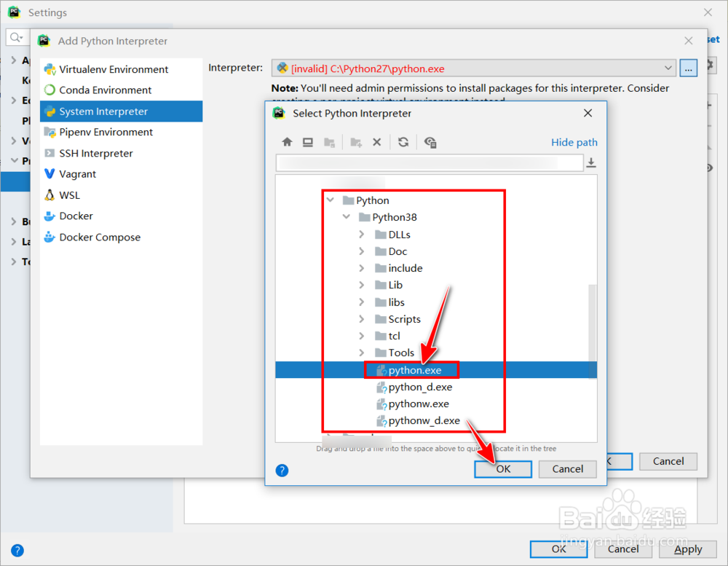Click the Docker whale icon
The height and width of the screenshot is (566, 728).
click(x=50, y=216)
